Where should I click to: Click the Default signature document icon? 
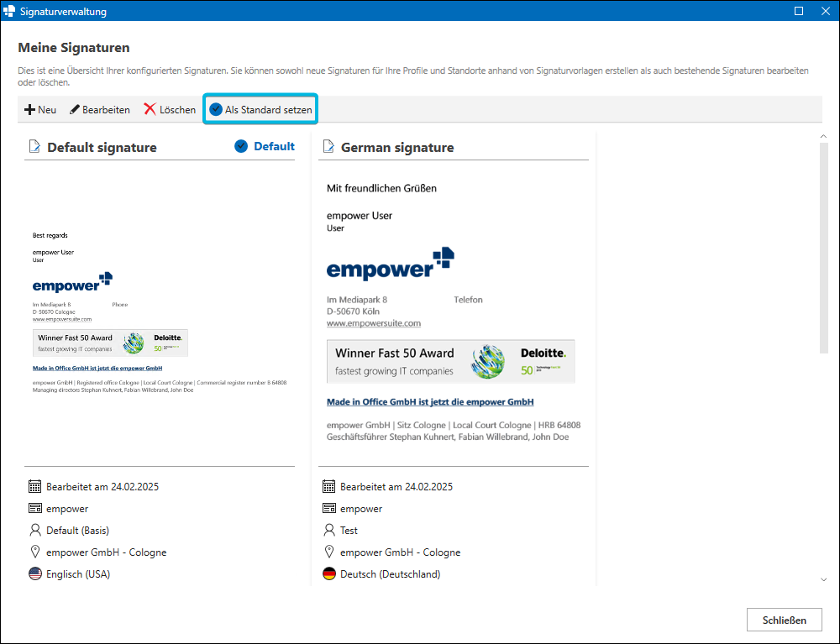(x=34, y=146)
